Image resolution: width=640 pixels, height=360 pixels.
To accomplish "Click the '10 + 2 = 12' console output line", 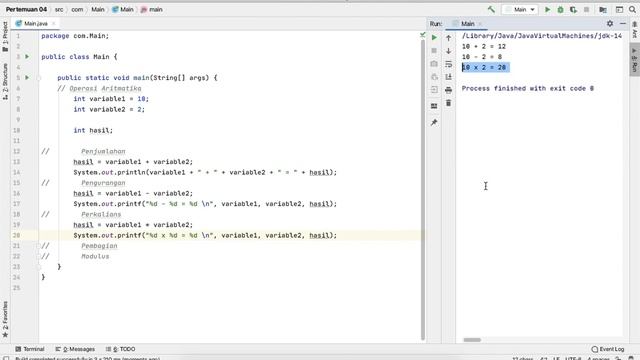I will point(484,47).
